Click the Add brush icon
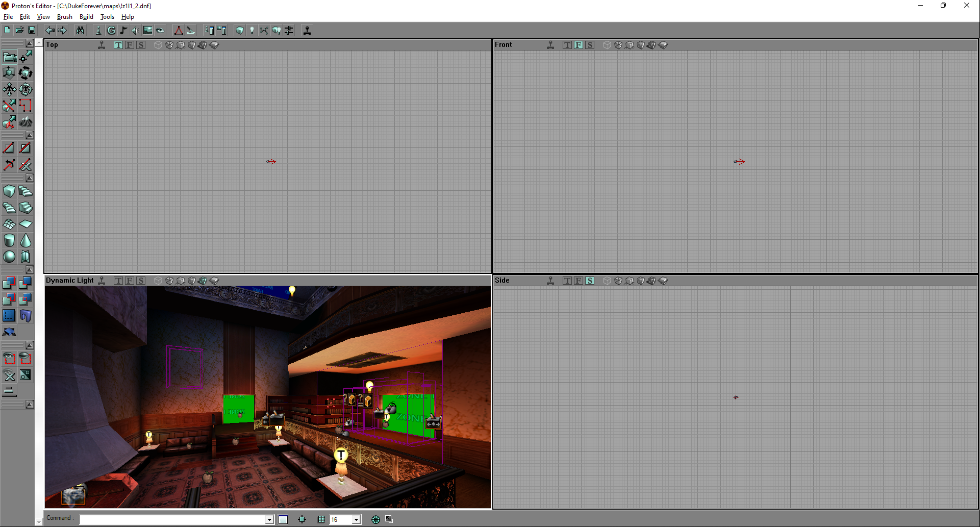The image size is (980, 527). (x=9, y=283)
